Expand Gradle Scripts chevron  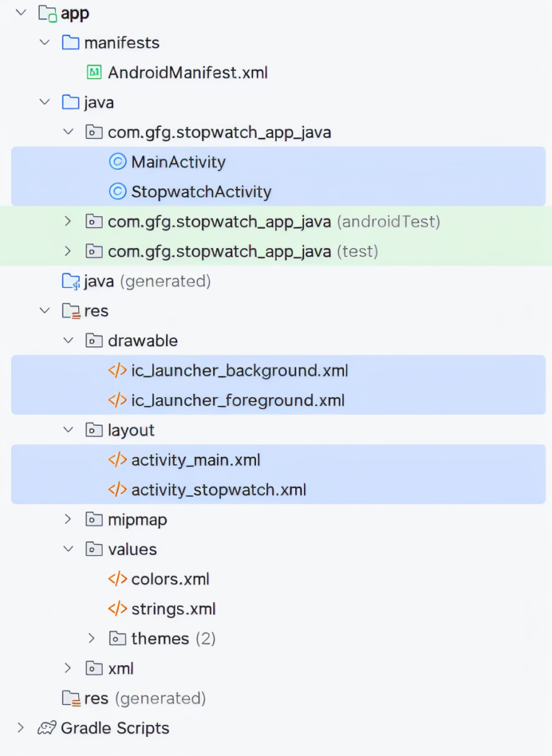click(21, 727)
